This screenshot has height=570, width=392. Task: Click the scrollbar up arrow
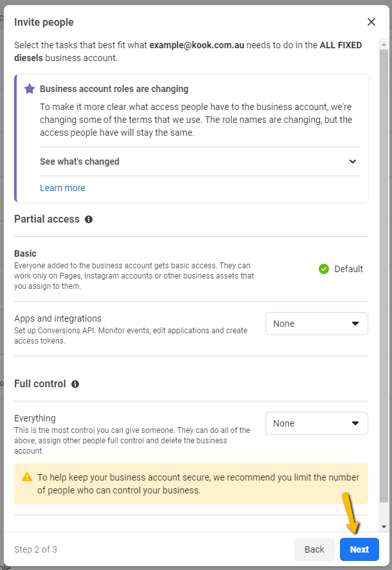click(x=384, y=44)
